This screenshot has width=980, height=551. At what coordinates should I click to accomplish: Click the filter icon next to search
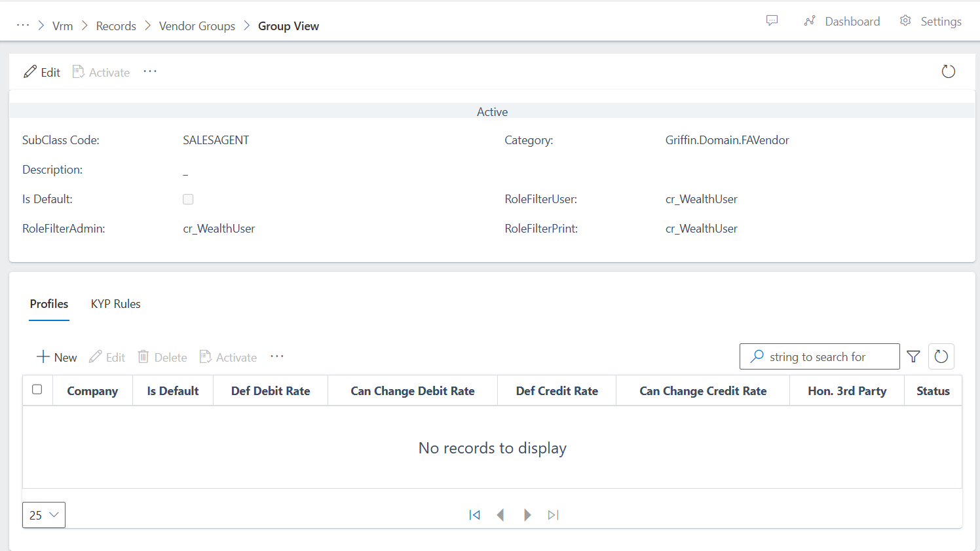(913, 356)
